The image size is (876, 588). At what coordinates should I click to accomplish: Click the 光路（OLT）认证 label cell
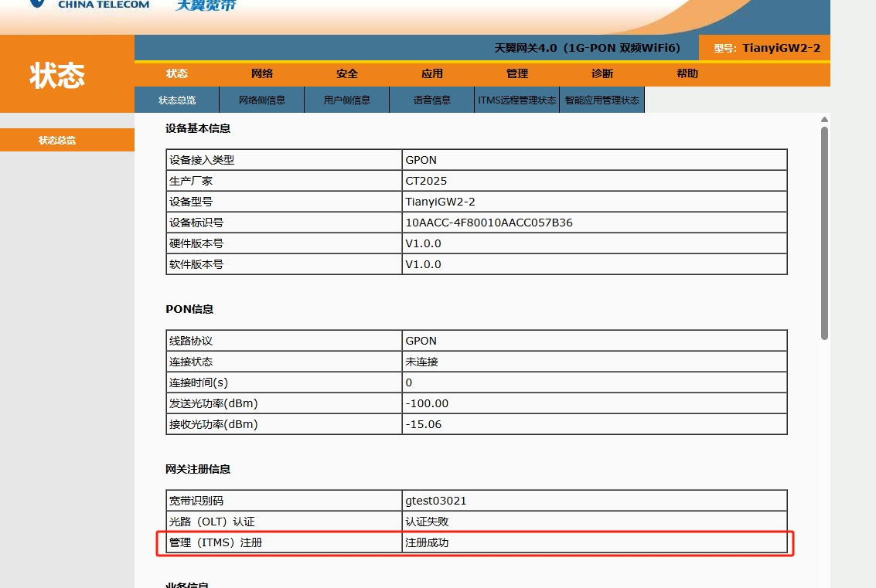click(x=284, y=522)
